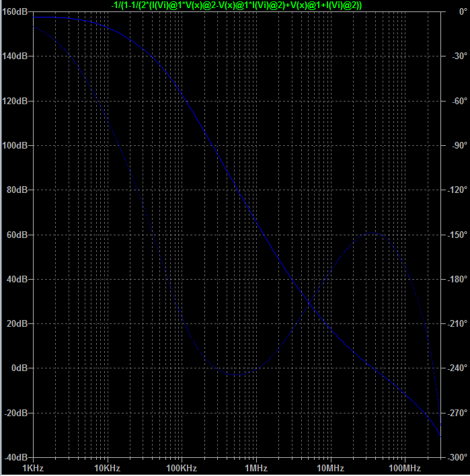Click the 1KHz frequency axis label
Image resolution: width=470 pixels, height=476 pixels.
[33, 468]
